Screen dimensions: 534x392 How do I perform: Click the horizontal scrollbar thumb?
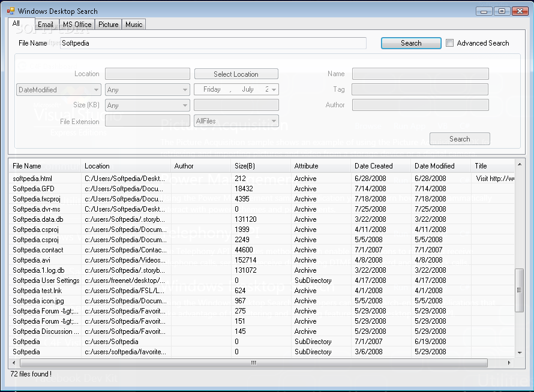(x=253, y=363)
